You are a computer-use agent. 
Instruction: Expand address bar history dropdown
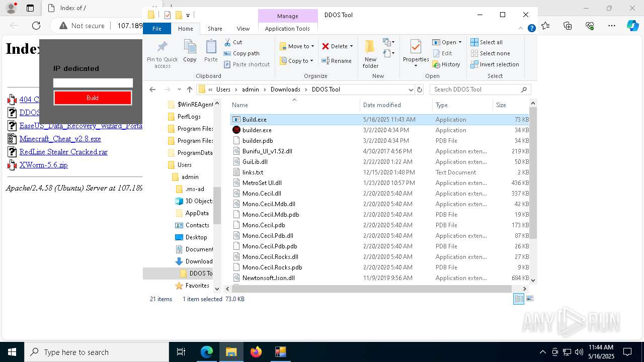[411, 89]
